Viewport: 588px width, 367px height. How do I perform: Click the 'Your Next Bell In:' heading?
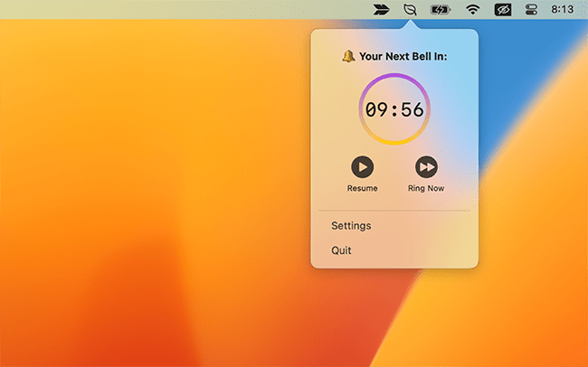[403, 56]
